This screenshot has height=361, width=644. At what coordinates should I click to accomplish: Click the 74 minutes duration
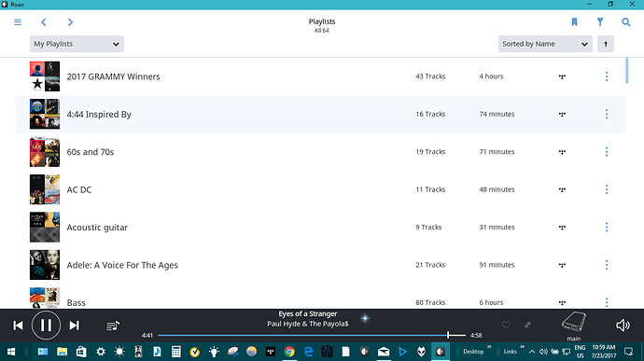coord(497,114)
